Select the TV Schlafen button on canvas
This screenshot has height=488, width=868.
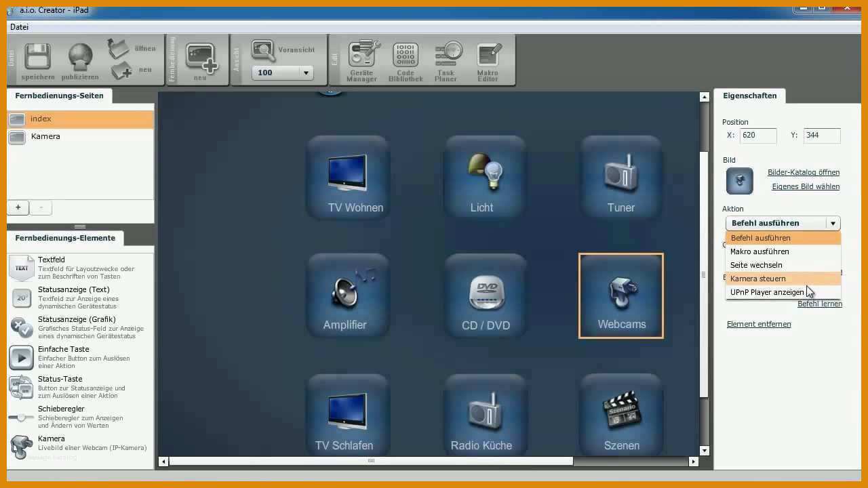coord(348,415)
